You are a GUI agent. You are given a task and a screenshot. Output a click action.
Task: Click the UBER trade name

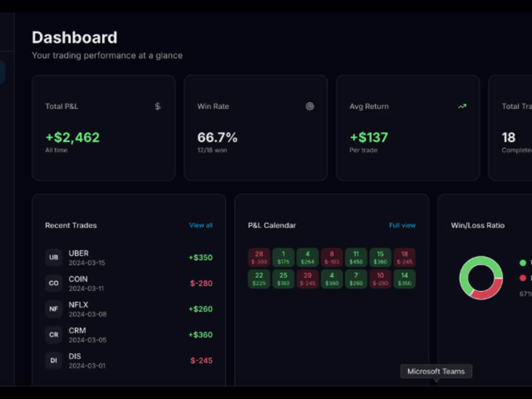click(x=79, y=253)
